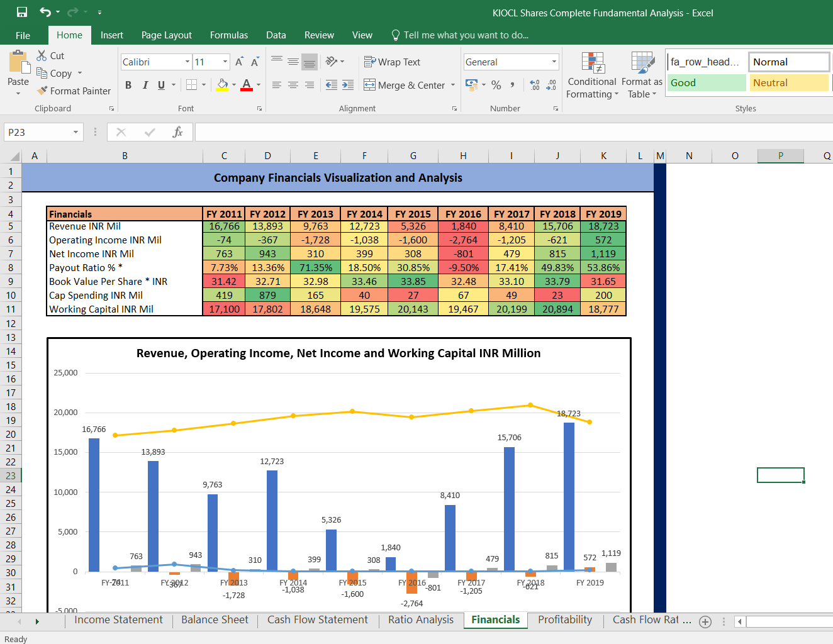Click the Format Painter brush

coord(42,91)
